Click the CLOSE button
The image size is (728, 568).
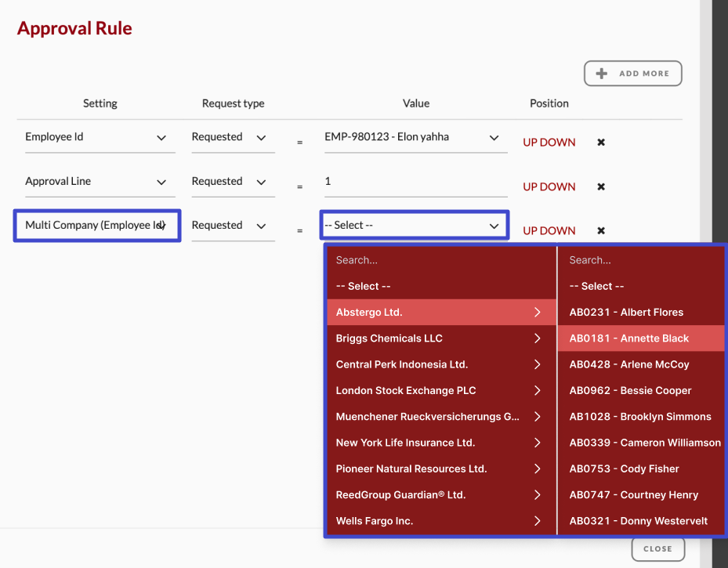click(657, 548)
